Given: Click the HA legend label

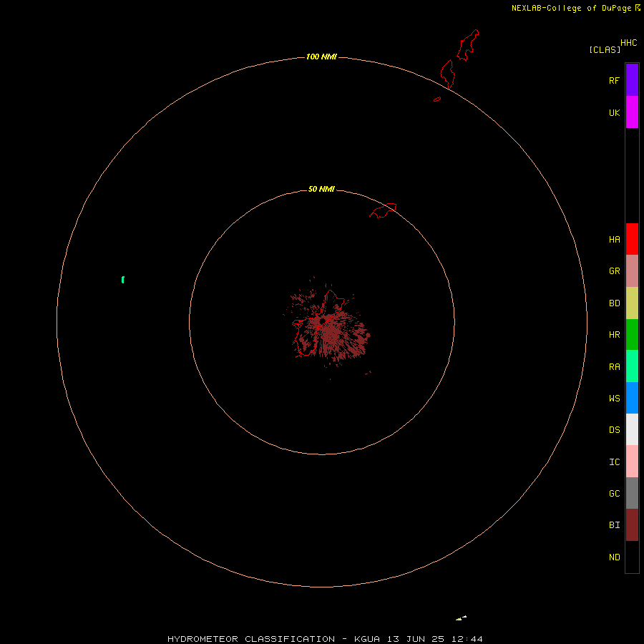Looking at the screenshot, I should (x=614, y=240).
